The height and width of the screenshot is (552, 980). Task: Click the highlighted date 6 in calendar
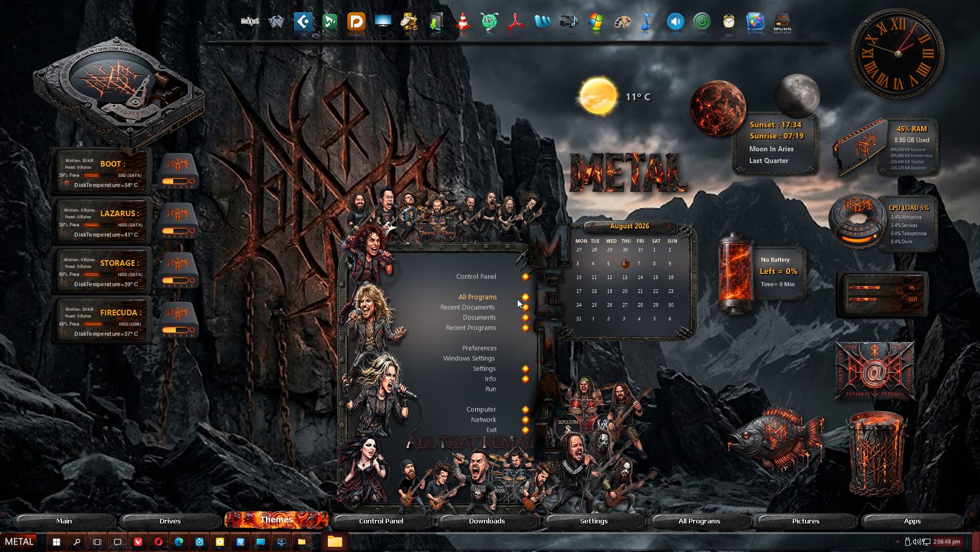pyautogui.click(x=624, y=264)
